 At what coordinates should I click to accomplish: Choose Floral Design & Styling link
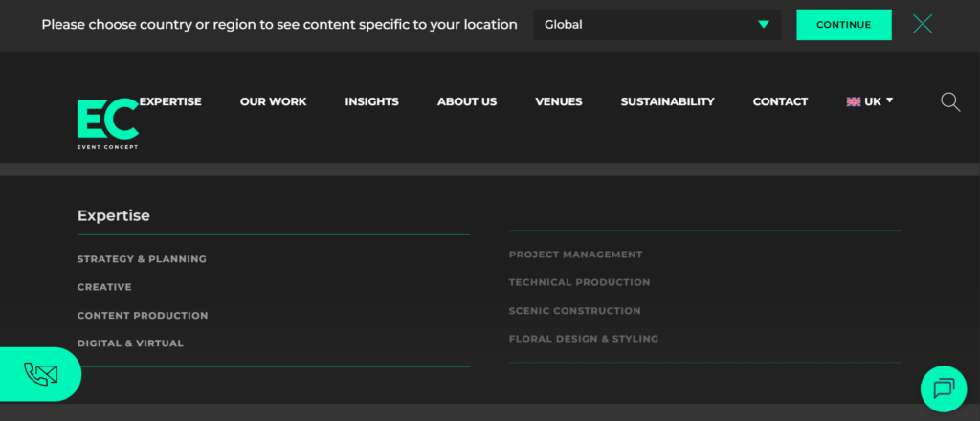pos(583,339)
